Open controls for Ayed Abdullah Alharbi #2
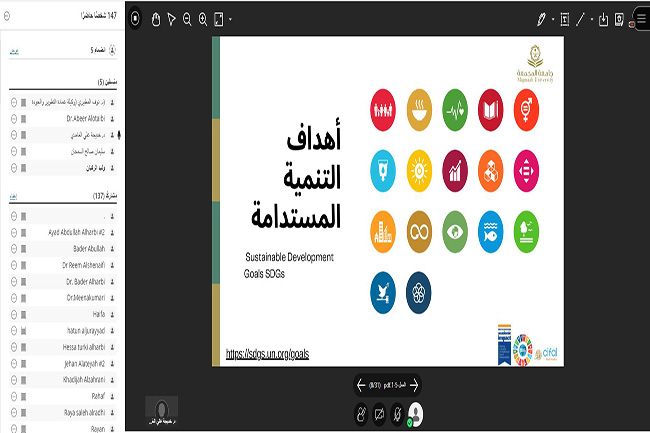 click(14, 232)
